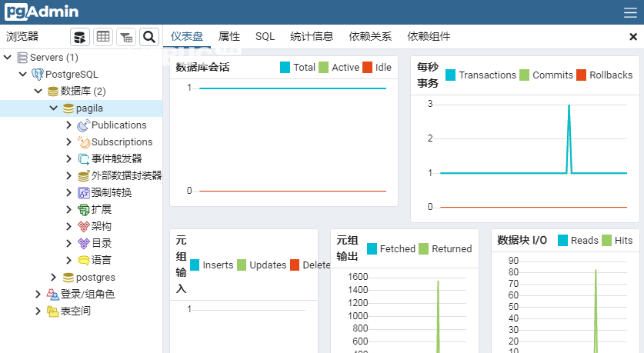Image resolution: width=644 pixels, height=353 pixels.
Task: Toggle the Returned legend swatch
Action: (x=424, y=248)
